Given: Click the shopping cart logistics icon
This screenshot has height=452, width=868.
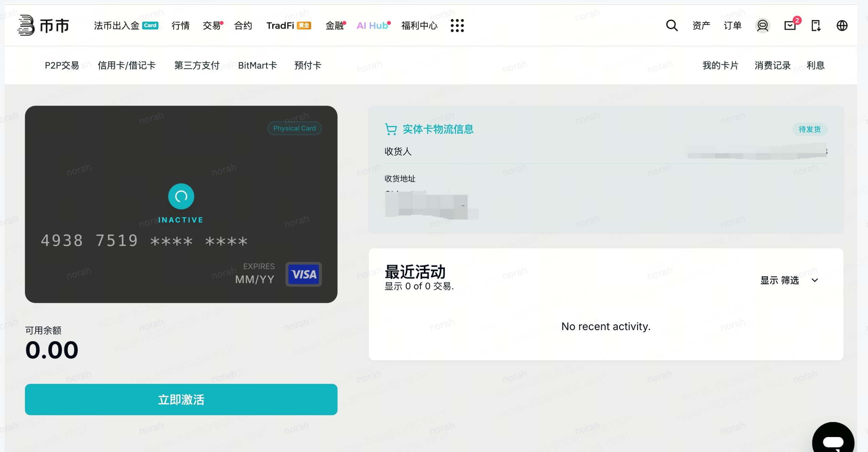Looking at the screenshot, I should point(391,129).
